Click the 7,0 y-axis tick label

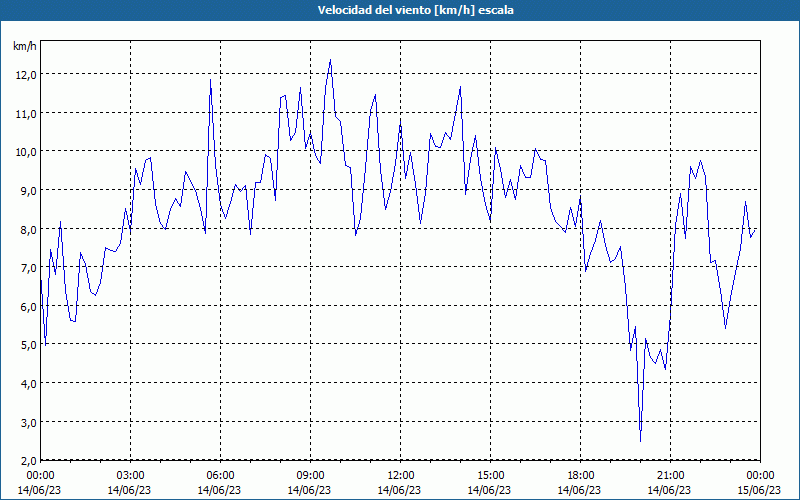pos(29,268)
